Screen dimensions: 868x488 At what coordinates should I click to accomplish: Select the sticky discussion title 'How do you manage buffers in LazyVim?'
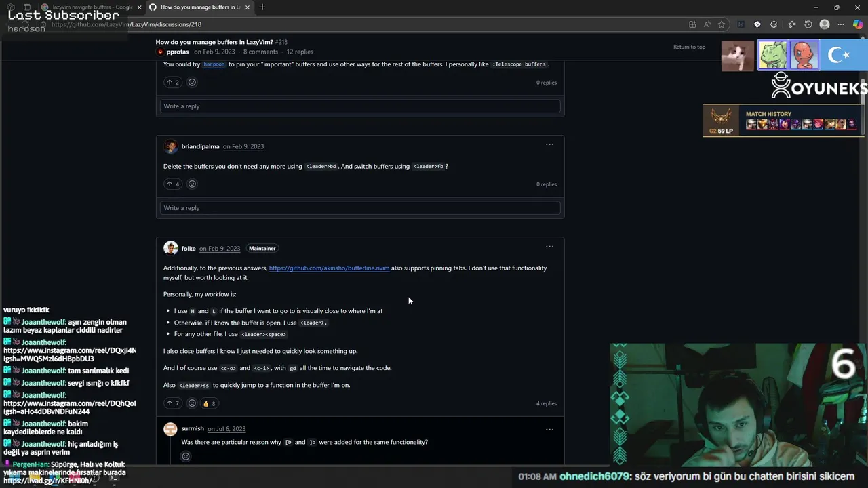tap(214, 42)
